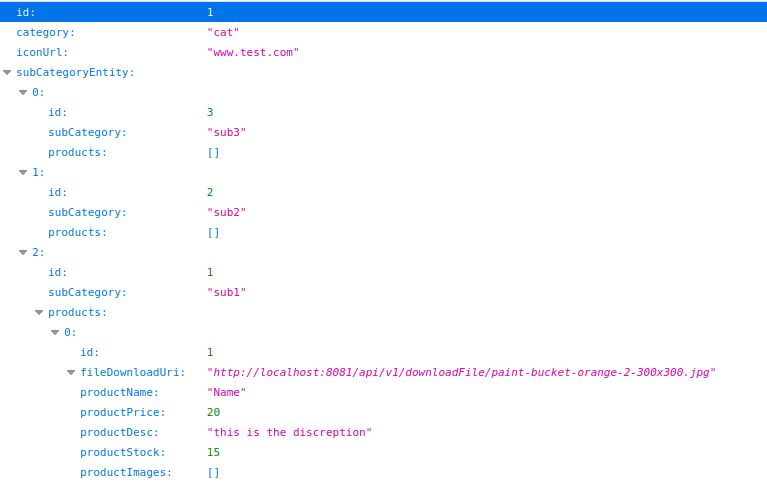The height and width of the screenshot is (500, 767).
Task: Select the productPrice value 20
Action: click(x=213, y=412)
